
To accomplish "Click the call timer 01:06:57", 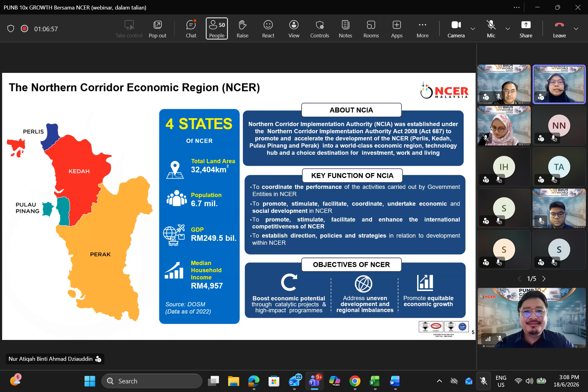I will 46,29.
